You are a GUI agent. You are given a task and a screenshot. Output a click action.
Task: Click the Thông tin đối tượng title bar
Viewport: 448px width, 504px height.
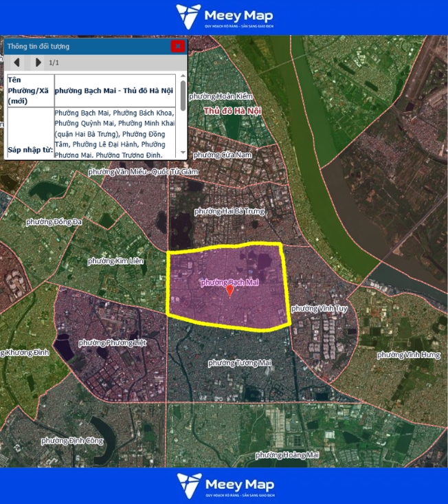click(x=82, y=46)
